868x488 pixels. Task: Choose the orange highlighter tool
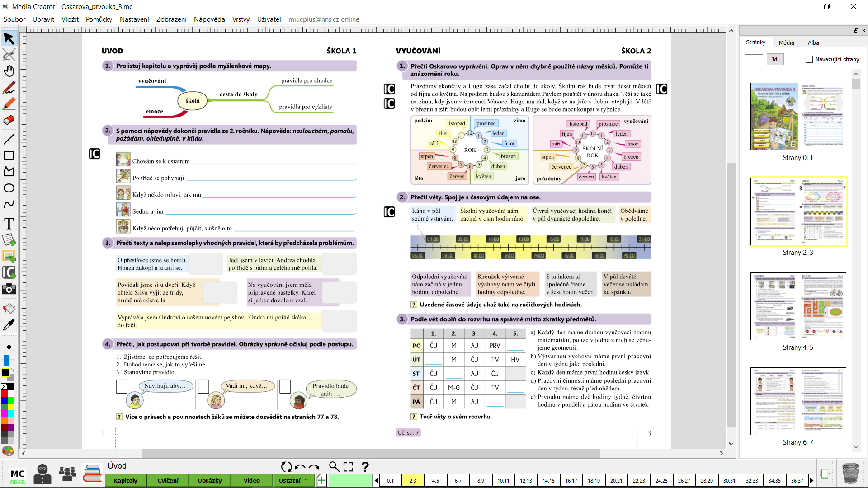(x=9, y=104)
